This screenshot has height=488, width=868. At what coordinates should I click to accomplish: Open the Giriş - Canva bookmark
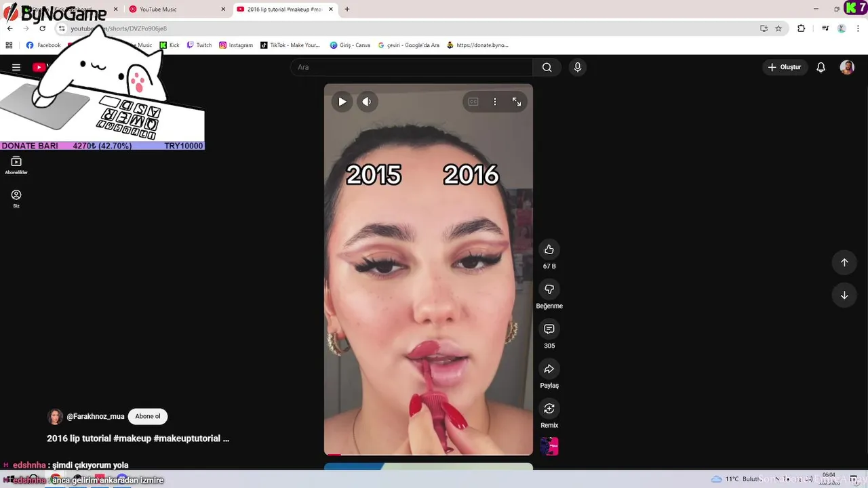click(350, 45)
